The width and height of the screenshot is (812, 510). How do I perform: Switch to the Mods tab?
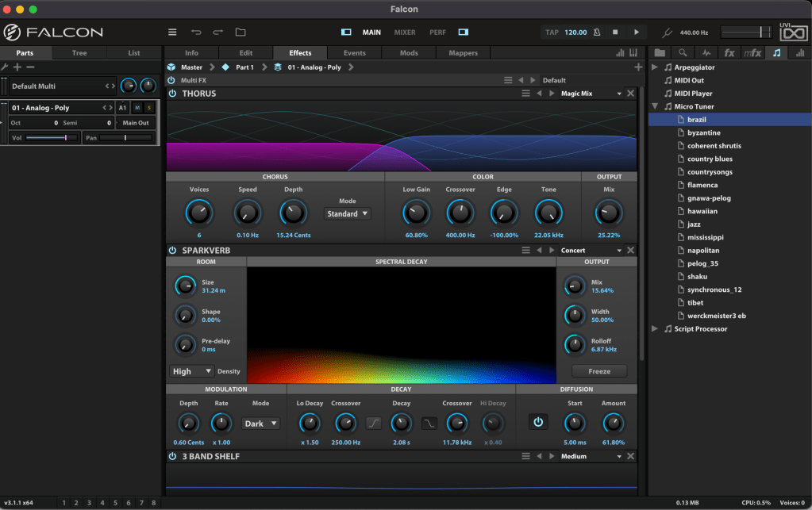[409, 53]
